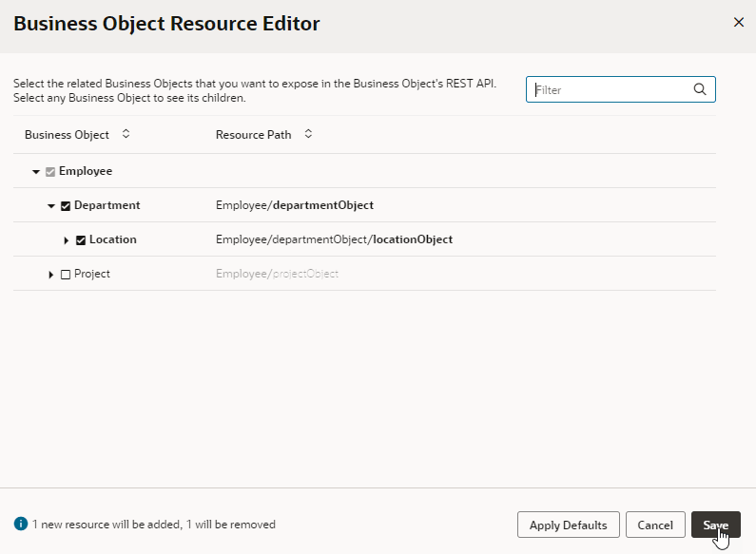Focus the Filter text field
This screenshot has width=756, height=554.
[x=611, y=89]
